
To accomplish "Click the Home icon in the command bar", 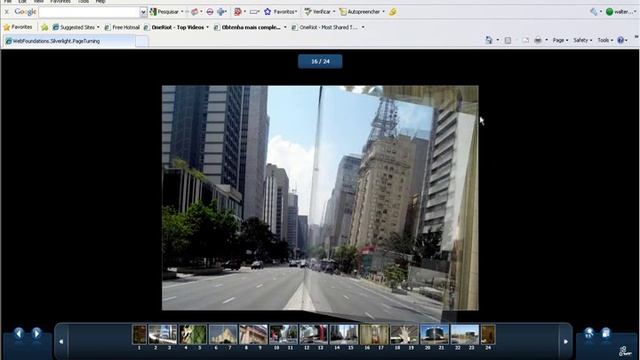I will pos(489,40).
